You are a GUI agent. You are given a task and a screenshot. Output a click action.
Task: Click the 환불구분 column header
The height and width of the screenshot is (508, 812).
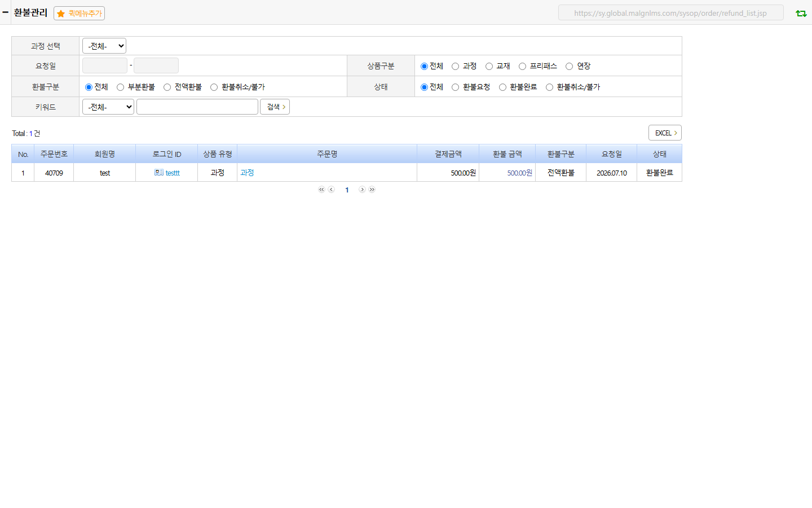561,154
